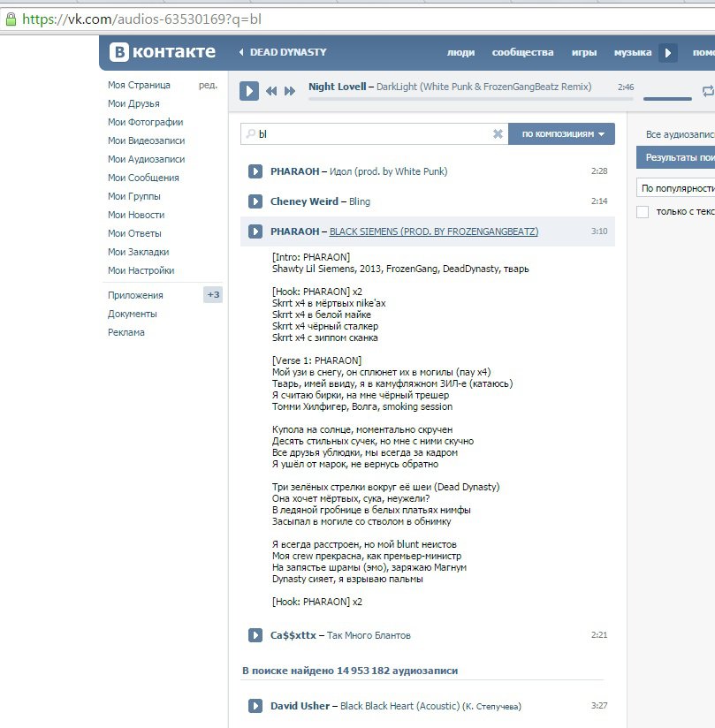
Task: Focus the audio search input with 'bl'
Action: [374, 133]
